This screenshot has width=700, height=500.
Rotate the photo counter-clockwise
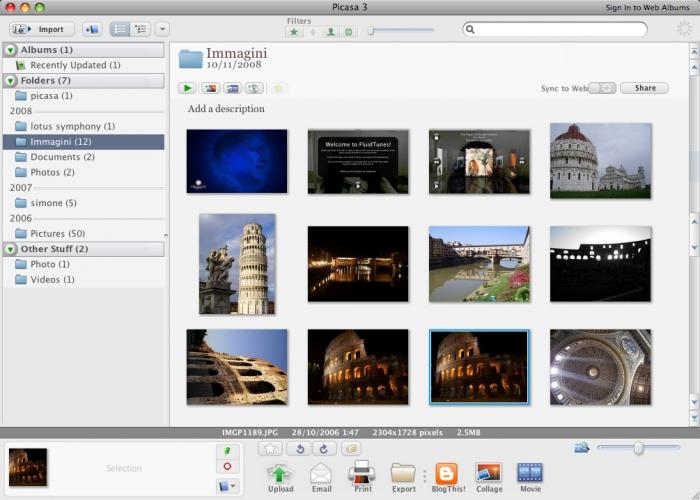[x=298, y=449]
